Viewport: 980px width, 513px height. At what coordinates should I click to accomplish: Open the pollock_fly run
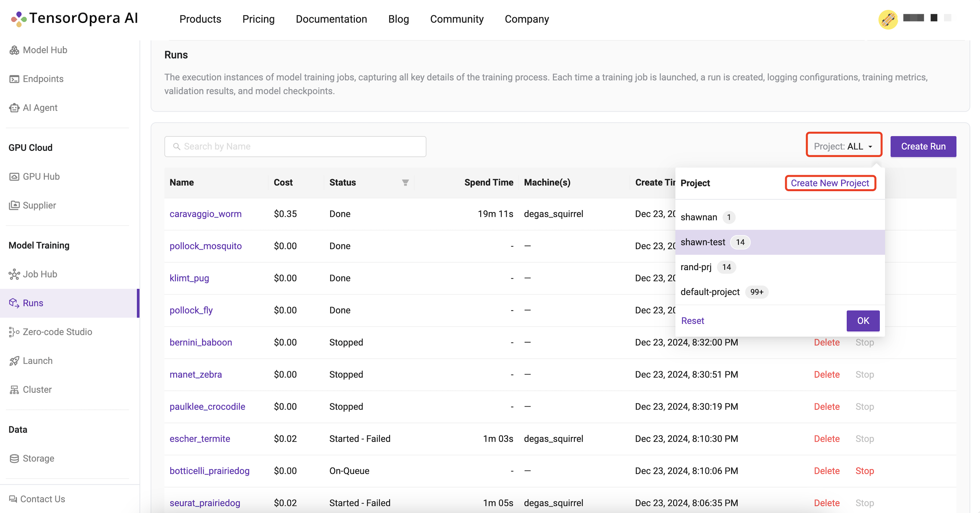click(x=191, y=310)
